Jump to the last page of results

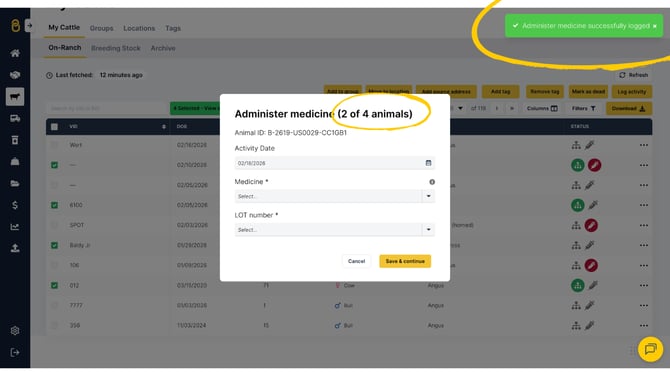click(x=511, y=109)
